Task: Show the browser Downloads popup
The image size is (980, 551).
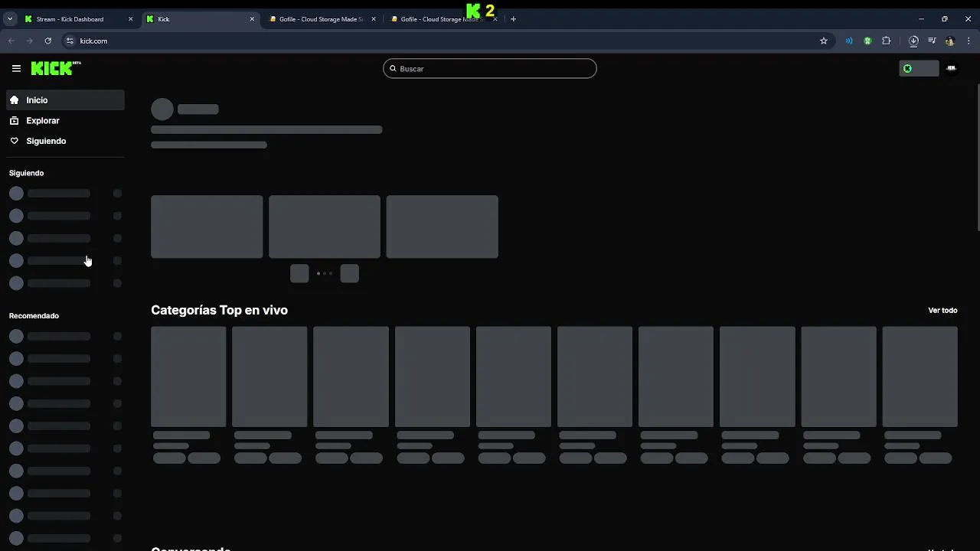Action: (913, 41)
